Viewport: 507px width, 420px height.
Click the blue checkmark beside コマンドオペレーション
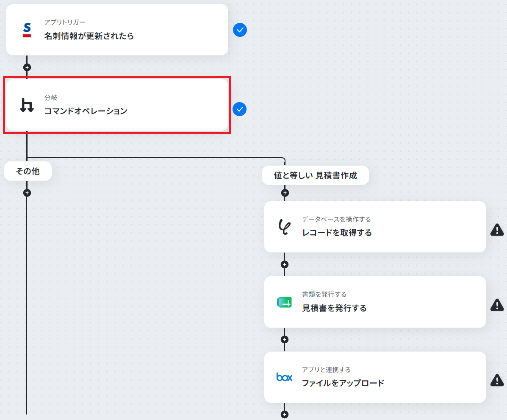tap(240, 109)
